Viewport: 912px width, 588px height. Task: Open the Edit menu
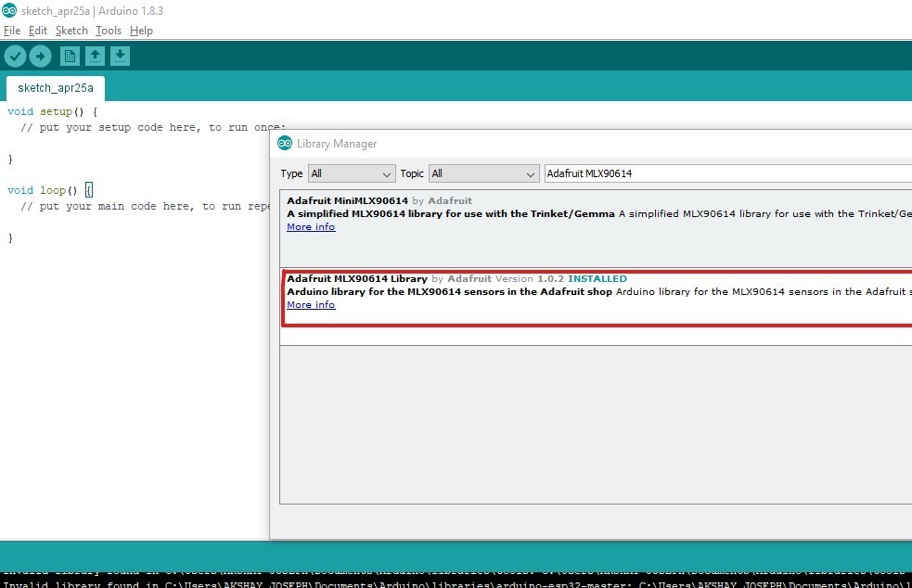point(37,31)
